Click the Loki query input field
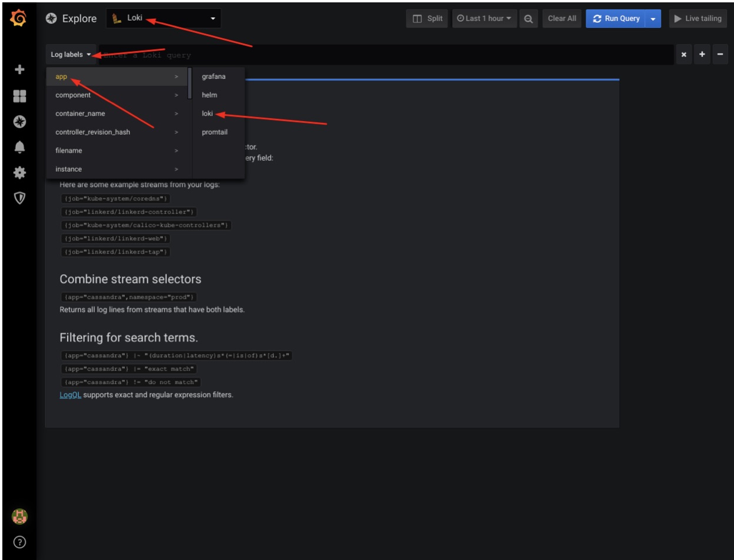Image resolution: width=734 pixels, height=560 pixels. click(386, 55)
